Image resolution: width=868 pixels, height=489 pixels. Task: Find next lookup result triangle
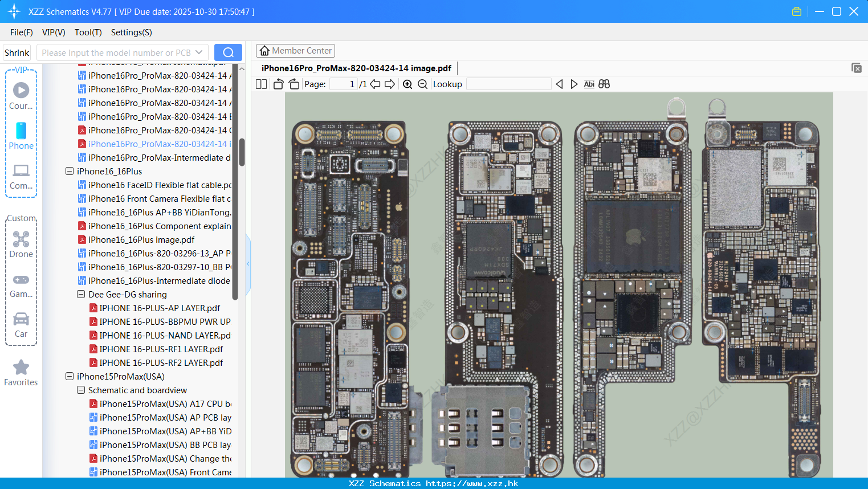pos(574,84)
